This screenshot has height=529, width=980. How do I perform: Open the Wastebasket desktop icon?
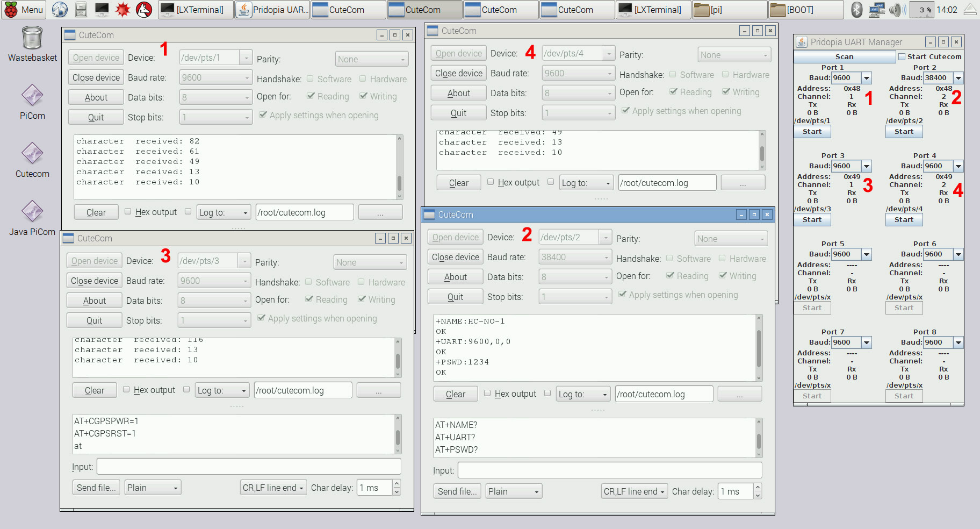(x=32, y=39)
